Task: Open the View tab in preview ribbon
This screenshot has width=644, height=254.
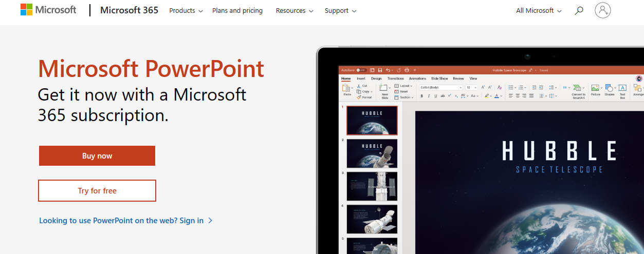Action: pyautogui.click(x=473, y=79)
